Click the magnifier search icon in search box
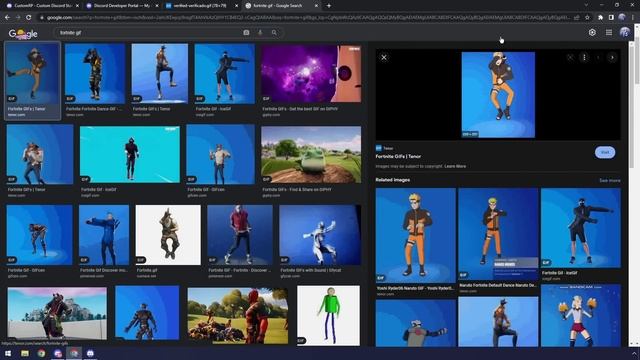The image size is (640, 360). [x=274, y=33]
